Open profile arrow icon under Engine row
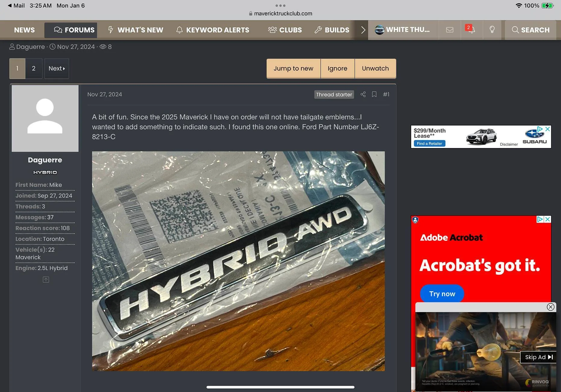Image resolution: width=561 pixels, height=392 pixels. point(46,280)
